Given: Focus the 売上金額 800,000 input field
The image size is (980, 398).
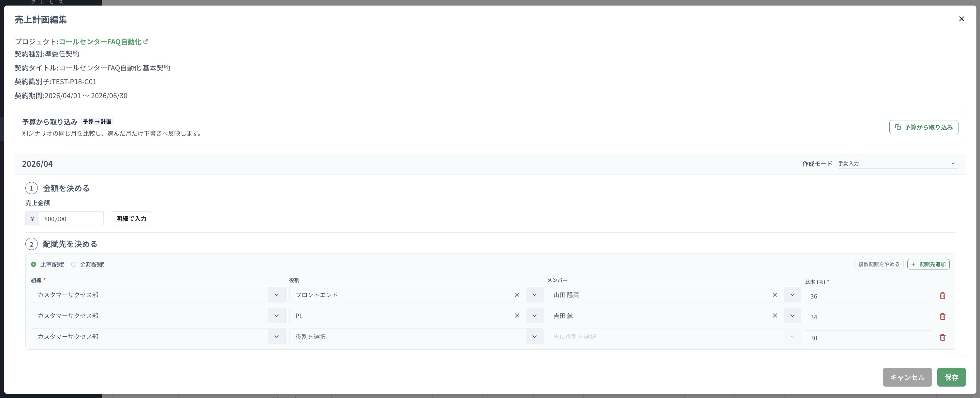Looking at the screenshot, I should 71,219.
